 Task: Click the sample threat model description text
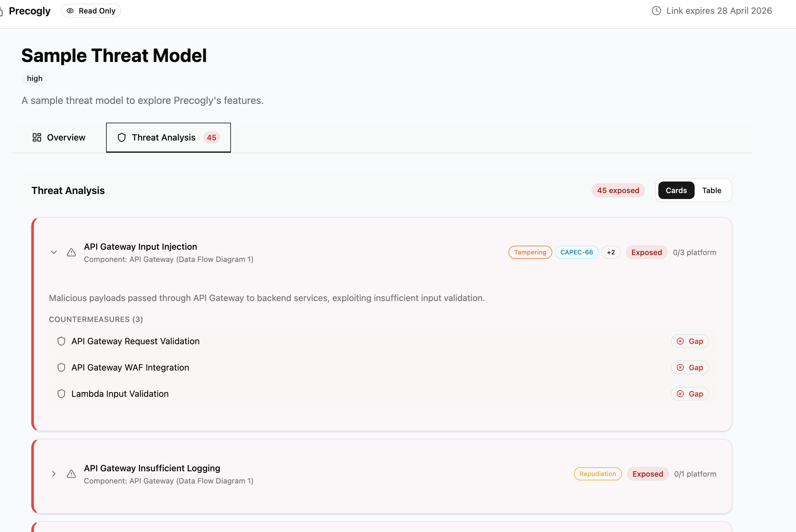pos(142,100)
